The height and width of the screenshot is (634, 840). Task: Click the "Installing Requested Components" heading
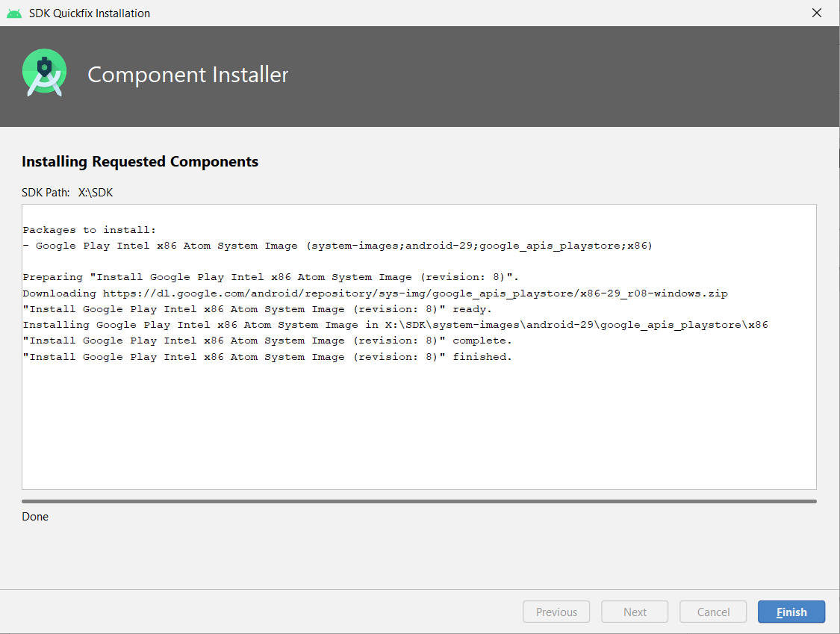pyautogui.click(x=140, y=161)
